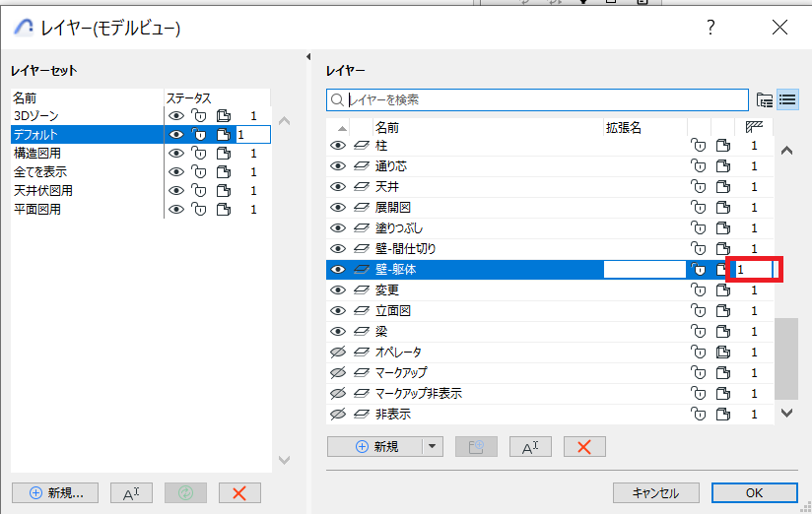
Task: Delete selected layer with the red X
Action: 583,446
